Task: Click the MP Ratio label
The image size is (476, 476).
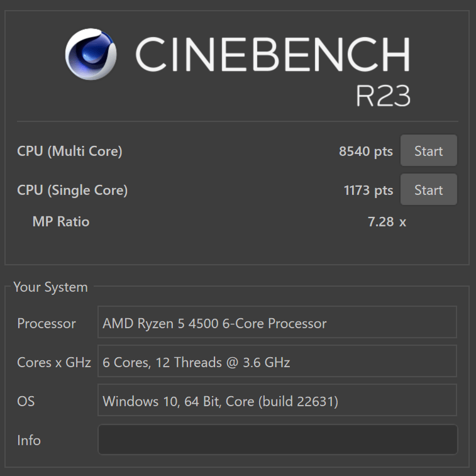Action: (61, 221)
